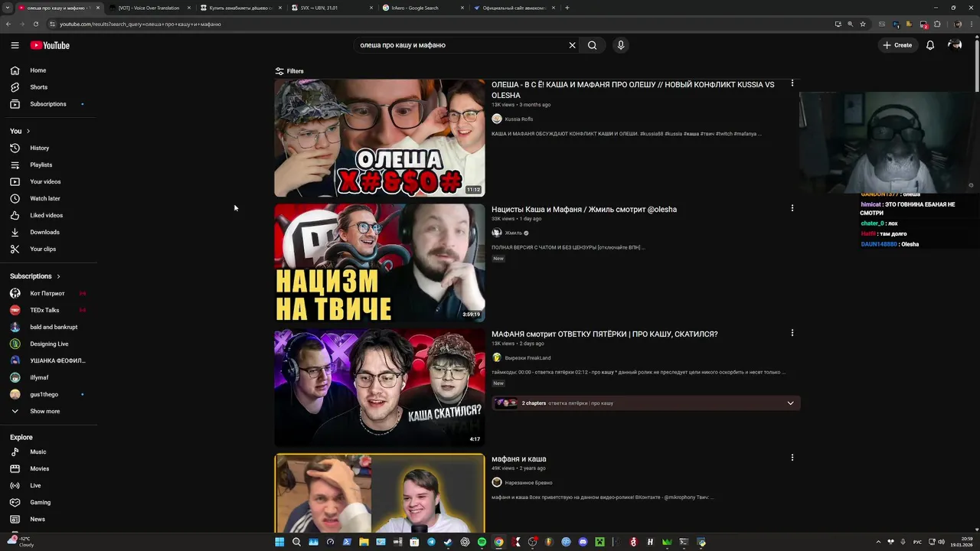The width and height of the screenshot is (980, 551).
Task: Expand the You section chevron
Action: [x=28, y=131]
